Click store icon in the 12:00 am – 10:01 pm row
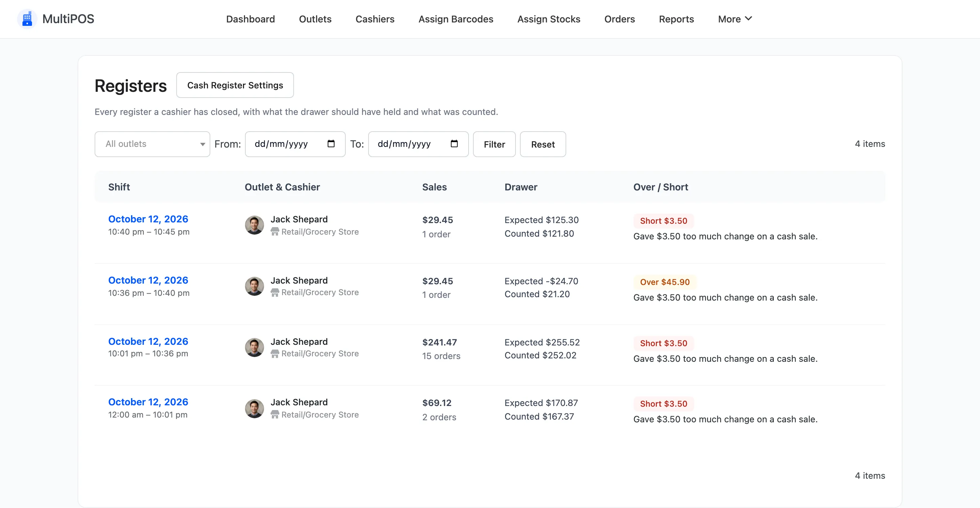Image resolution: width=980 pixels, height=508 pixels. tap(275, 414)
